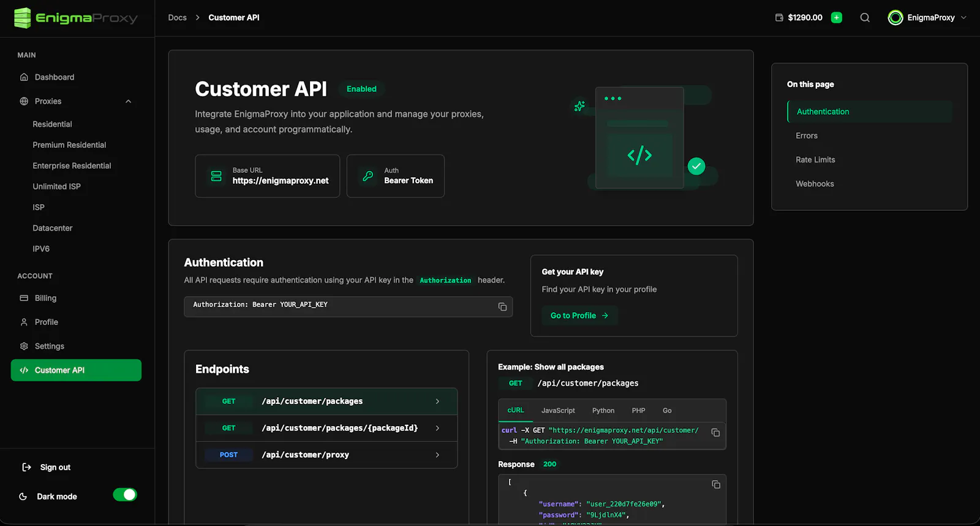This screenshot has width=980, height=526.
Task: Open Datacenter in sidebar
Action: [52, 229]
